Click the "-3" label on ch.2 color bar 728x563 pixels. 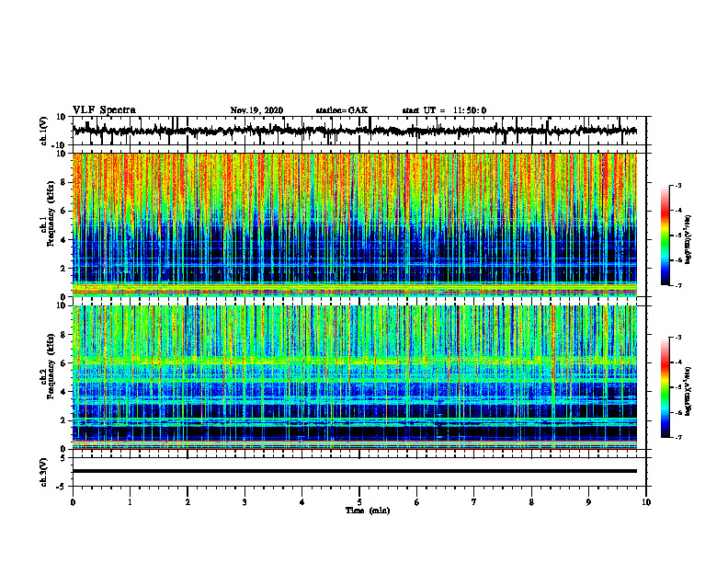tap(678, 338)
